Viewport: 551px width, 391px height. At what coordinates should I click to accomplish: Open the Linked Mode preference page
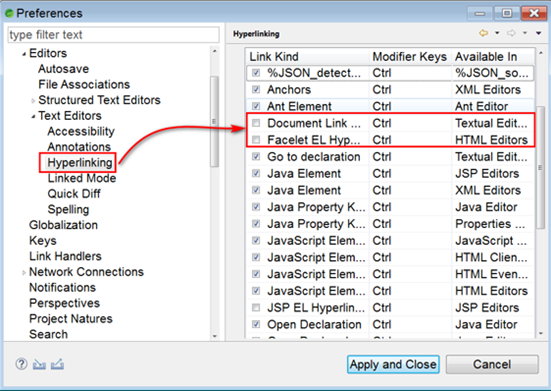[x=82, y=178]
